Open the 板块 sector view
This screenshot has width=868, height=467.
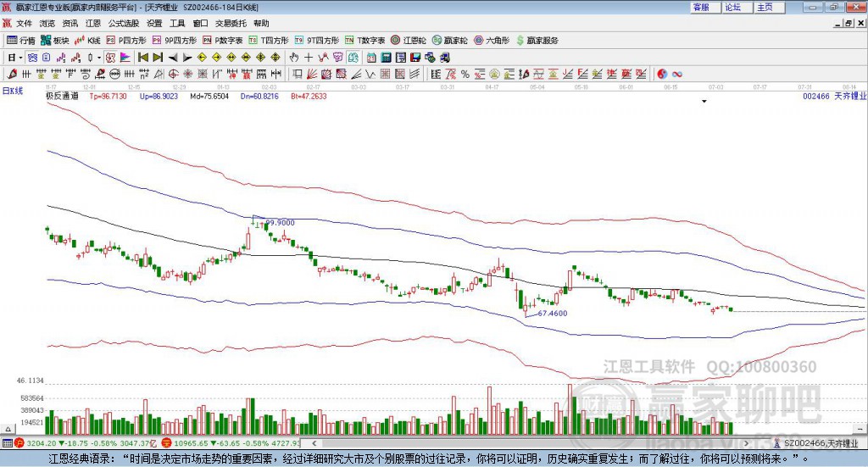(x=54, y=41)
